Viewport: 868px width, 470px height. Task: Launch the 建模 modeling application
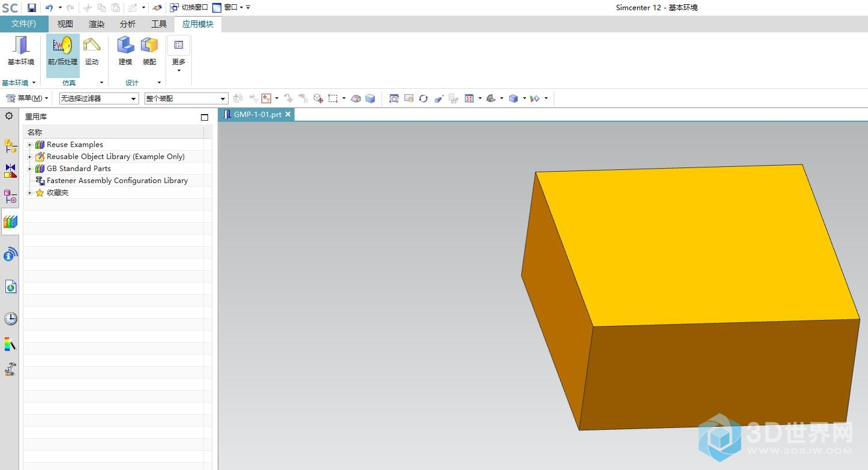pyautogui.click(x=125, y=51)
